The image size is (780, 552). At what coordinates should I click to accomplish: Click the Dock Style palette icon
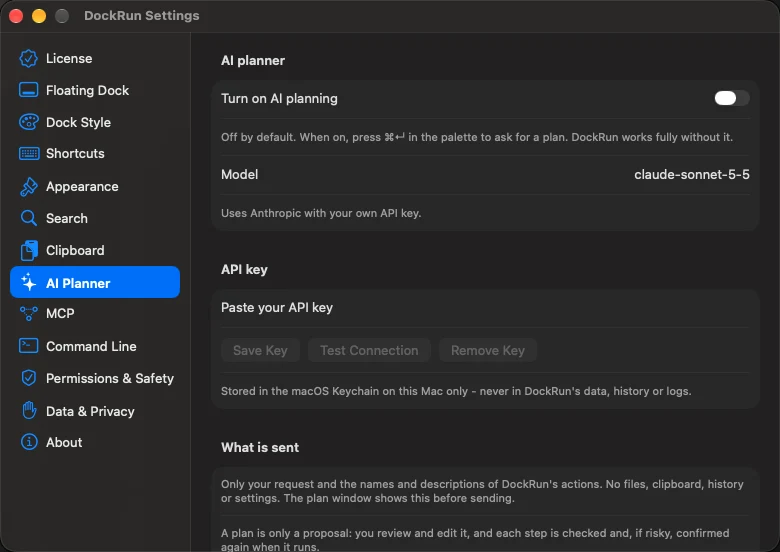[28, 122]
